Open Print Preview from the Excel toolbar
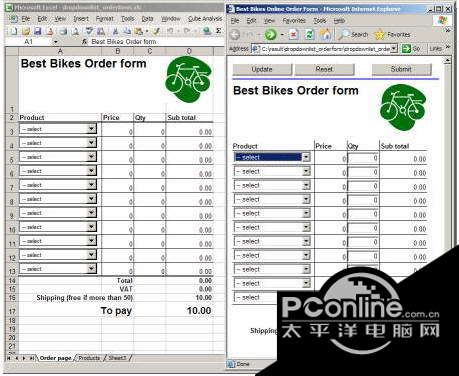The image size is (459, 376). pyautogui.click(x=75, y=32)
